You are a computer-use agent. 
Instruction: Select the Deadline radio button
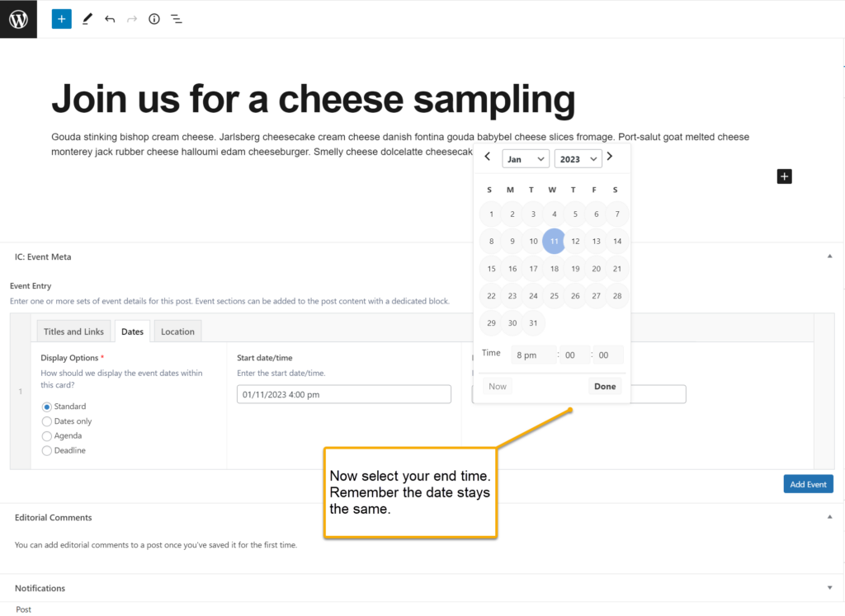47,451
